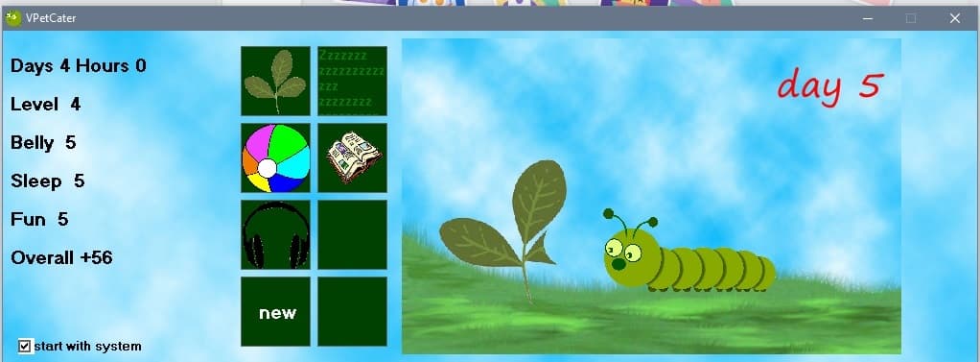This screenshot has height=362, width=980.
Task: Choose the headphones music tile
Action: (x=275, y=235)
